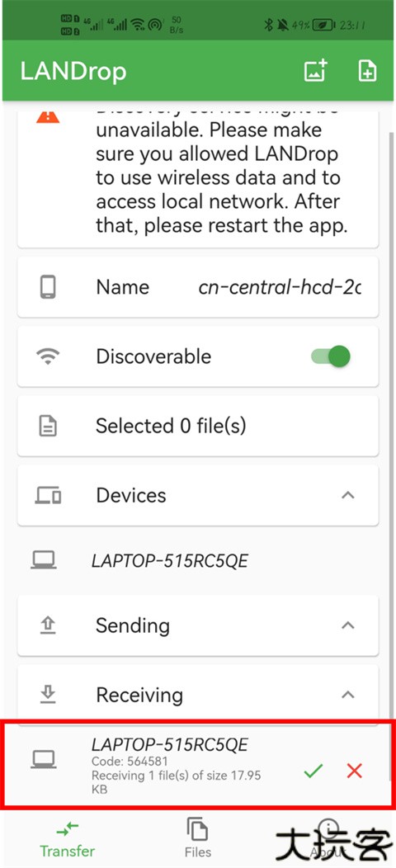
Task: Tap the Wi-Fi icon beside Discoverable
Action: click(48, 356)
